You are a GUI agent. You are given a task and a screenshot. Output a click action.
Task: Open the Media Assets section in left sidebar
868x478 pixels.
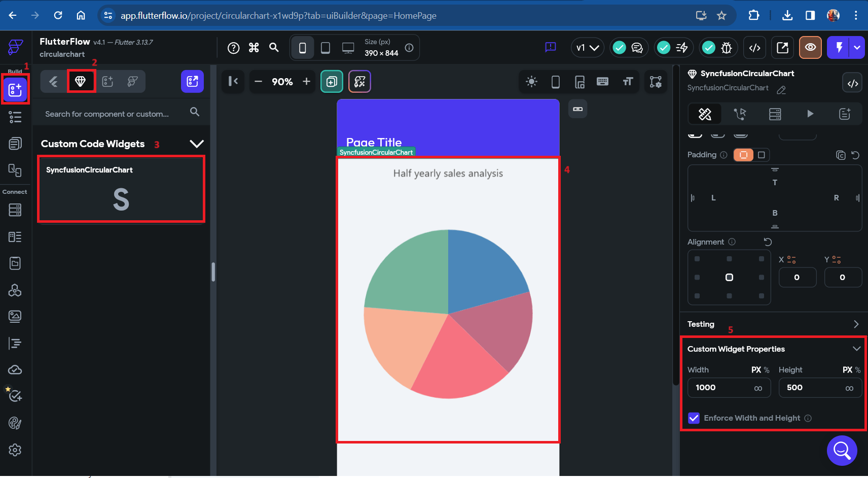(x=15, y=317)
